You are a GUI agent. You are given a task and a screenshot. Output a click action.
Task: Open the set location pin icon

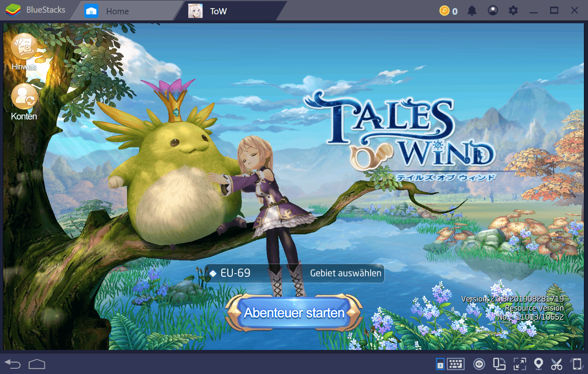(539, 364)
